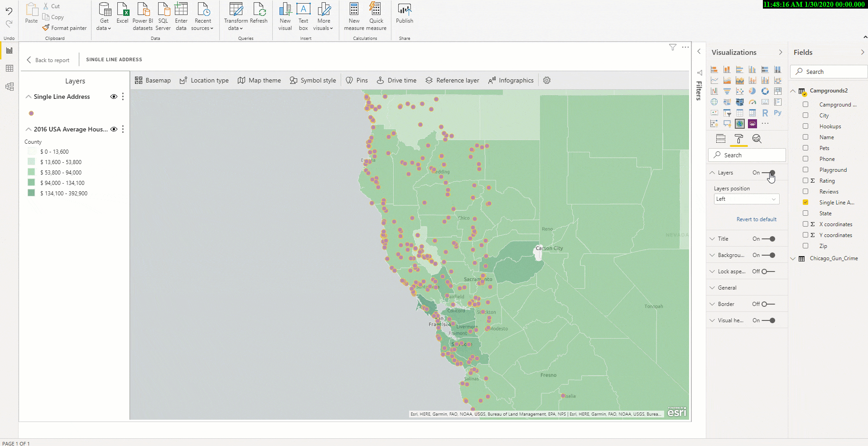Viewport: 868px width, 446px height.
Task: Click the SQL Server data source
Action: click(x=163, y=17)
